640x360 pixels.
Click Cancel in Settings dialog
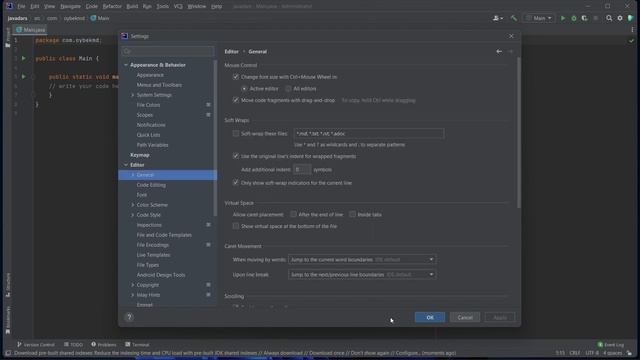tap(465, 317)
